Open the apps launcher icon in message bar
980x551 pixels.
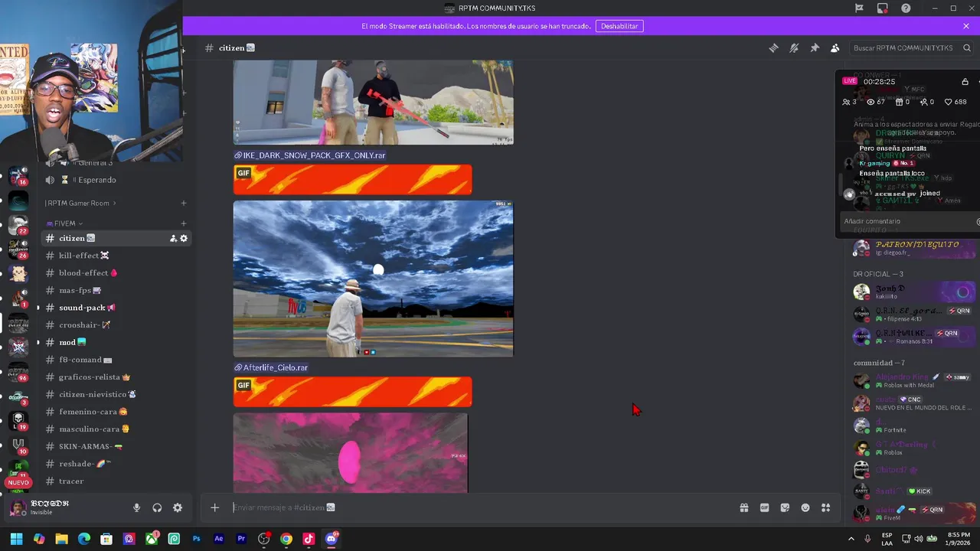click(x=825, y=507)
